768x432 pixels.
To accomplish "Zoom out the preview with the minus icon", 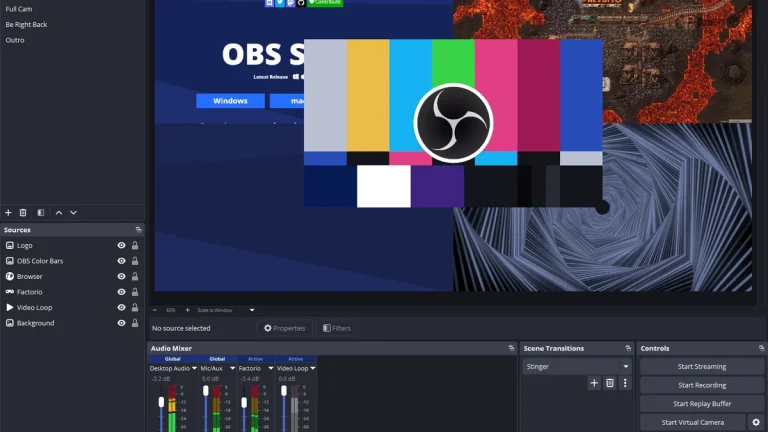I will [x=155, y=310].
